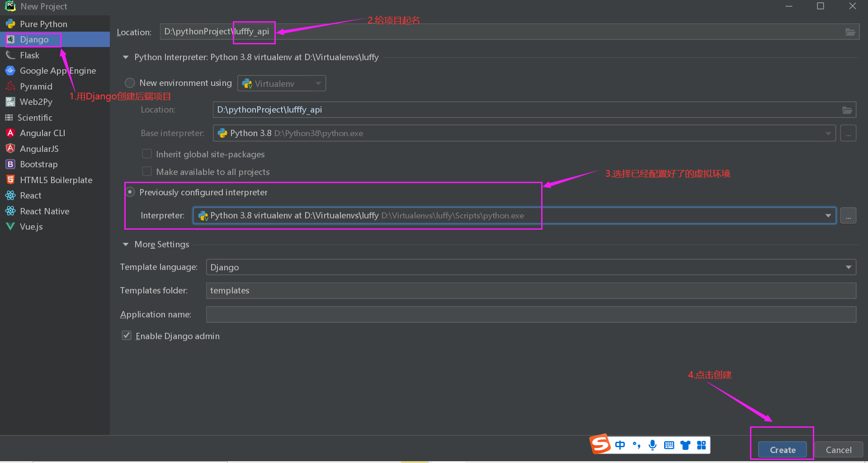Browse folder for project Location at top
This screenshot has width=868, height=463.
pyautogui.click(x=850, y=32)
